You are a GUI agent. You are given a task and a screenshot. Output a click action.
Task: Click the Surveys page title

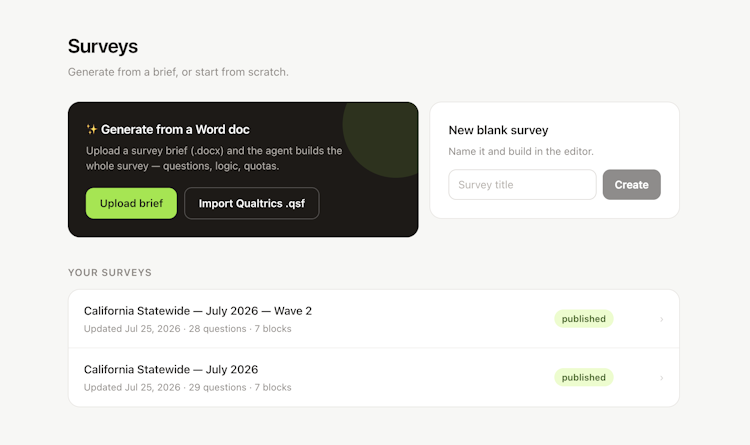click(103, 46)
